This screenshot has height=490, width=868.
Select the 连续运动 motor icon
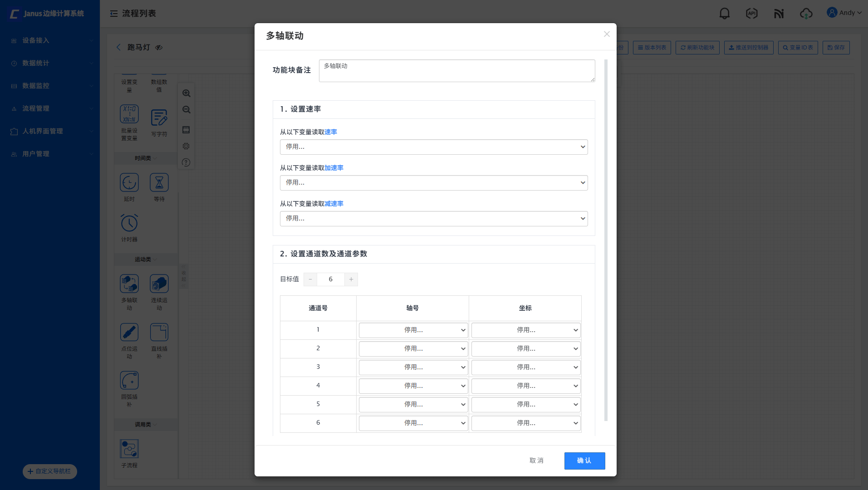coord(159,284)
